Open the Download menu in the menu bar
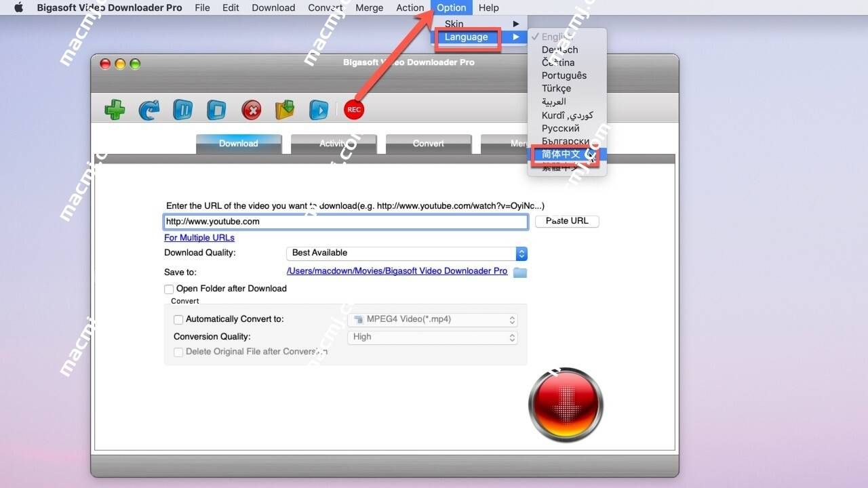The width and height of the screenshot is (868, 488). coord(273,7)
